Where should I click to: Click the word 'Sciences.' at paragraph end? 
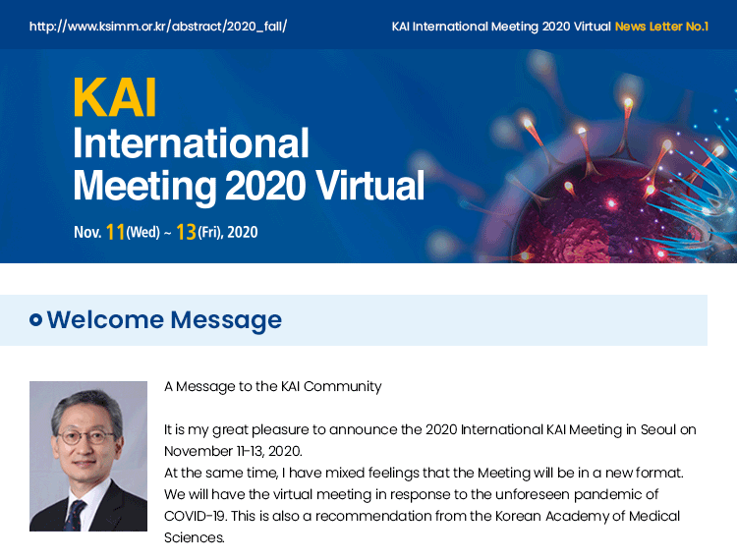(x=195, y=537)
